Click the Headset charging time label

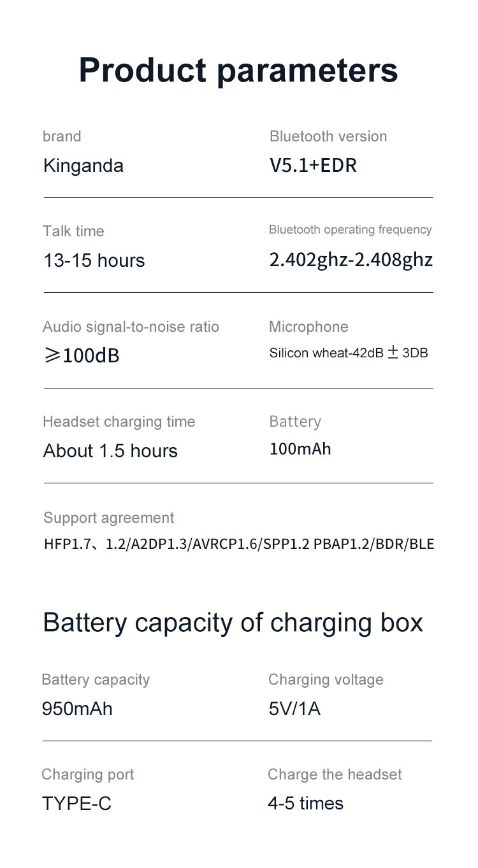point(119,422)
